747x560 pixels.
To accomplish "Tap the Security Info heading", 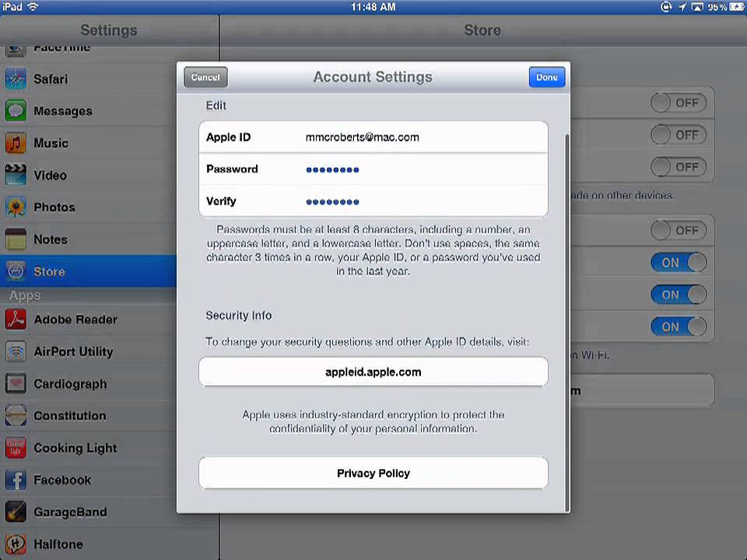I will (x=238, y=315).
